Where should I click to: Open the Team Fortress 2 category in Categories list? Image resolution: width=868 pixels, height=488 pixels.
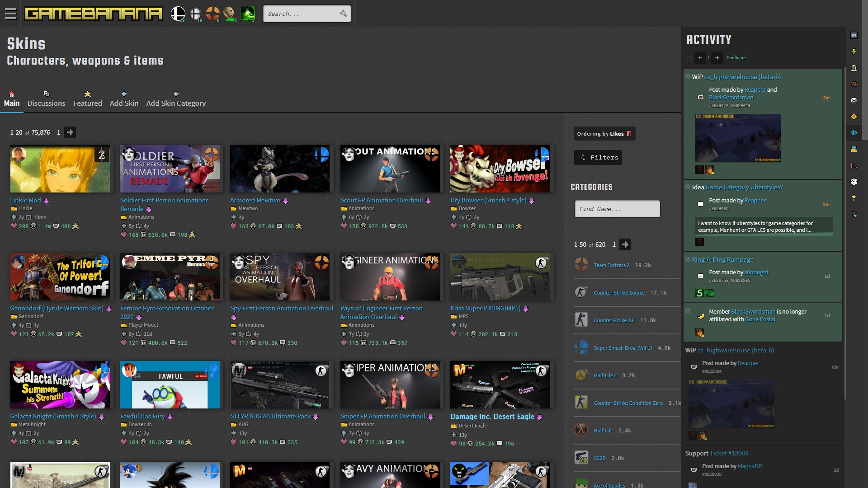[x=611, y=265]
